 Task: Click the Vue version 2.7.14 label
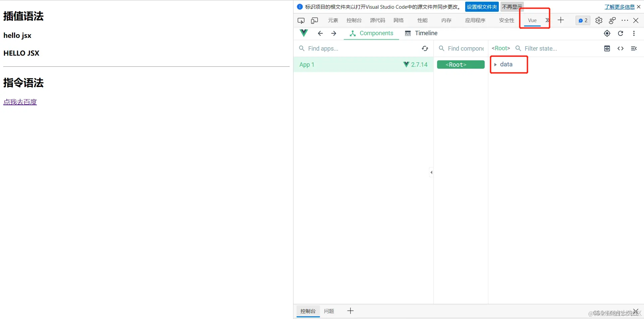(x=415, y=64)
